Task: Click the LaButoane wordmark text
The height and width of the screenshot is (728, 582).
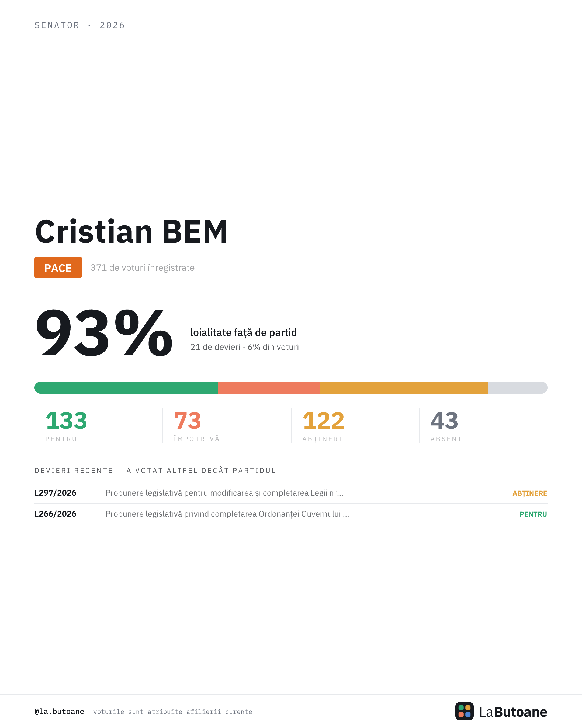Action: point(513,712)
